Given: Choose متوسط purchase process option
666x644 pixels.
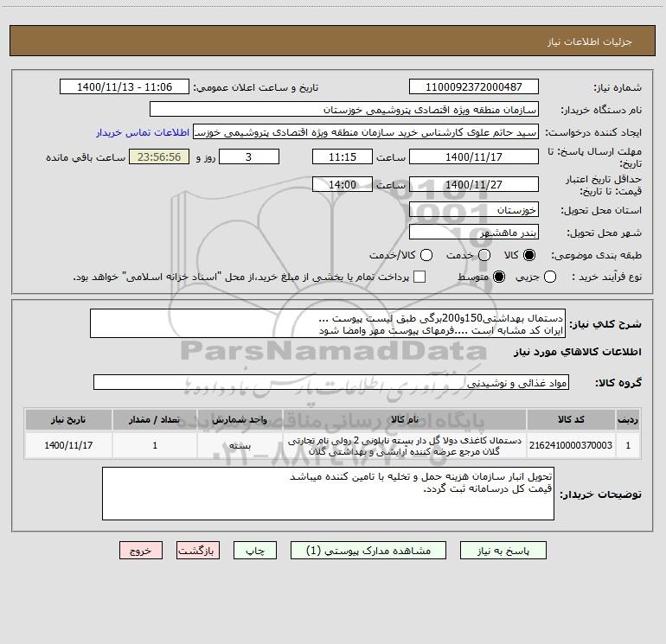Looking at the screenshot, I should pos(499,277).
